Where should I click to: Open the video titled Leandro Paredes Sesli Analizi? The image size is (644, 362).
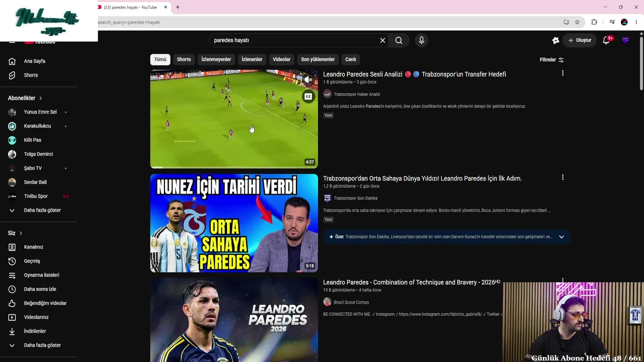click(x=415, y=74)
